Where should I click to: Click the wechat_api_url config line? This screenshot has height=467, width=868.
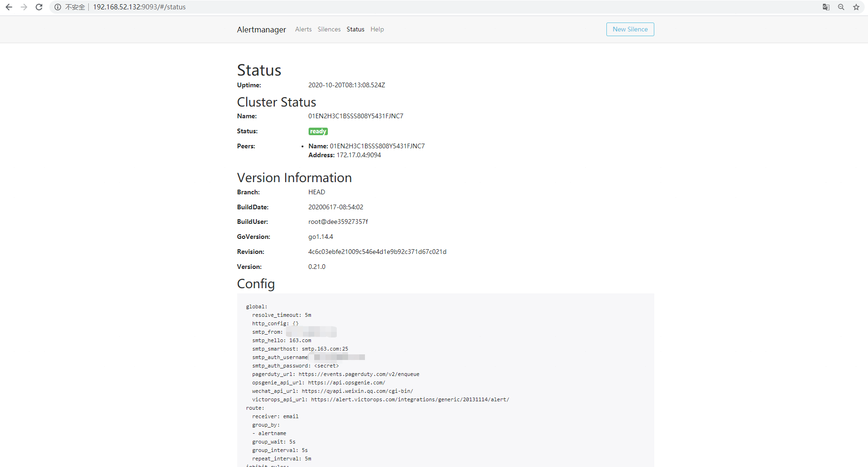[333, 391]
